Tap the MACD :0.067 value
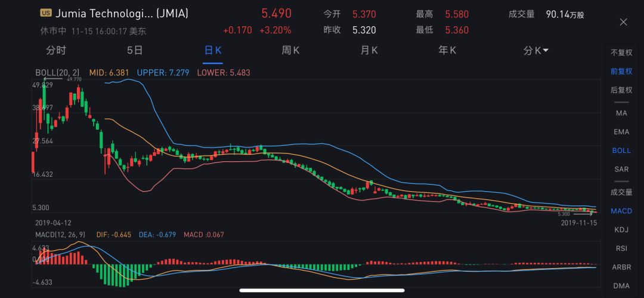This screenshot has height=298, width=644. point(204,235)
